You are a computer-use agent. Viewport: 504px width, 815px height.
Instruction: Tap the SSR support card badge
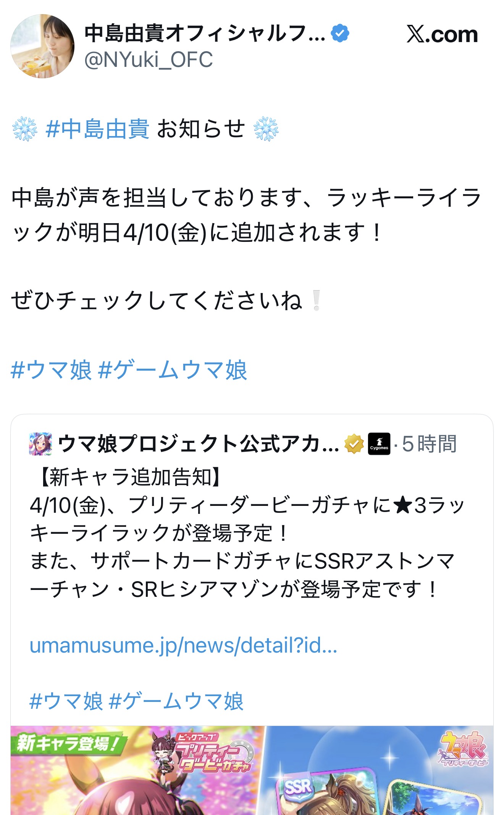(x=297, y=787)
